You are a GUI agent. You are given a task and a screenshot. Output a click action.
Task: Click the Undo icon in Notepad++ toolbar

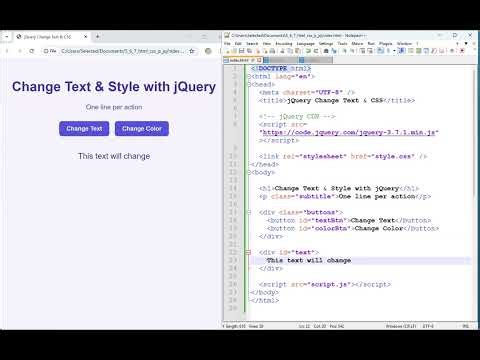tap(308, 51)
